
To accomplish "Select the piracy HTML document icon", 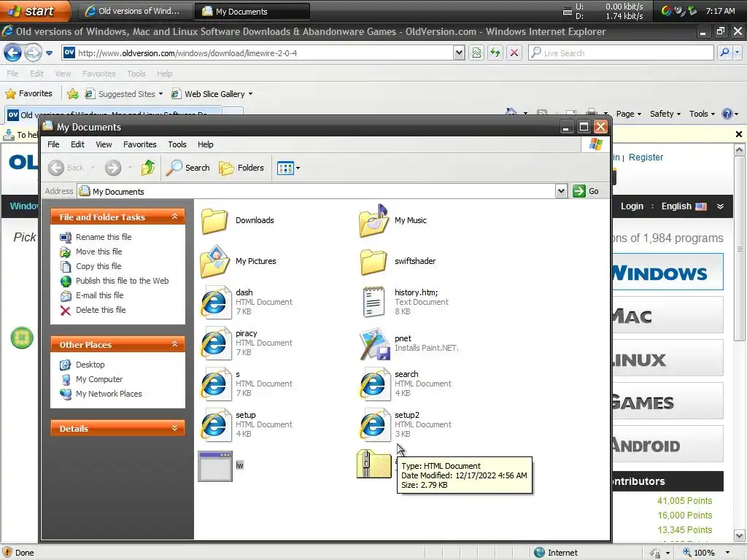I will point(215,343).
